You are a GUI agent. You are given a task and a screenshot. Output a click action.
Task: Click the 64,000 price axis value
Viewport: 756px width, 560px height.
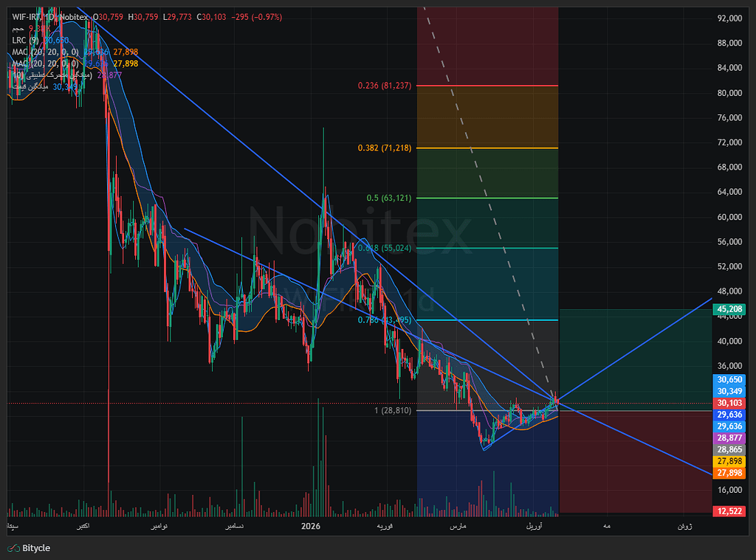729,192
